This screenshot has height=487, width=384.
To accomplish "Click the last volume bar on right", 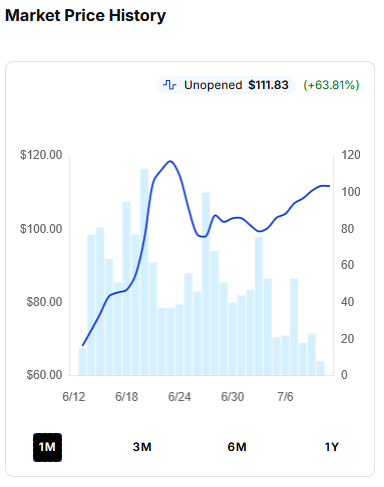I will (321, 368).
